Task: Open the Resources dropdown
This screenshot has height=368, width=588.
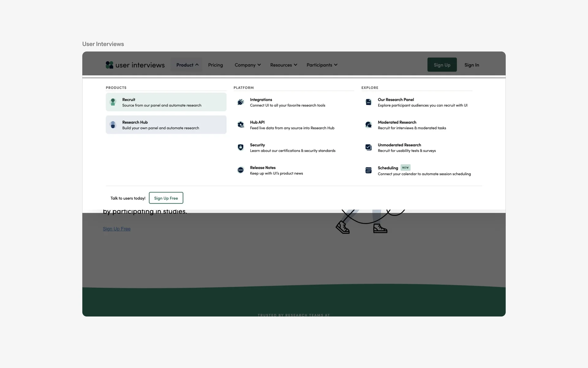Action: [295, 65]
